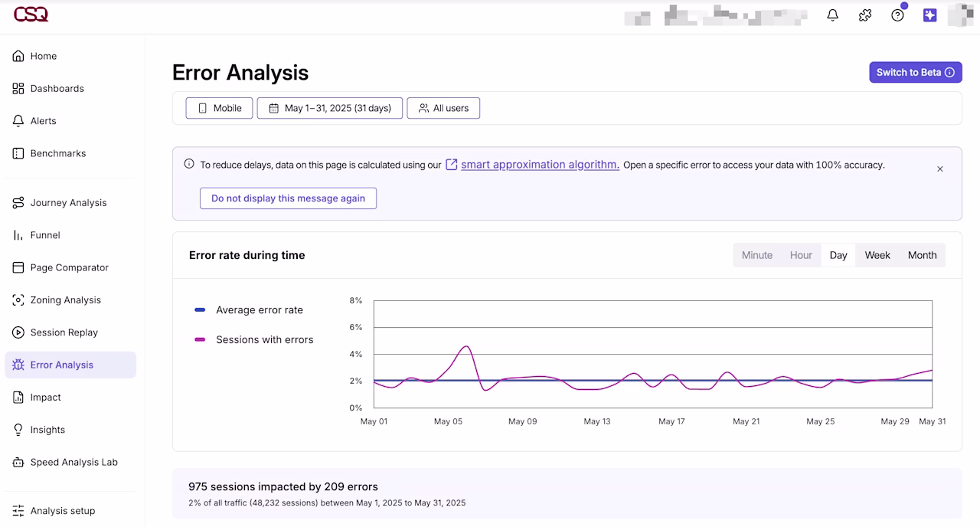Click the Home house icon
Image resolution: width=980 pixels, height=527 pixels.
18,56
